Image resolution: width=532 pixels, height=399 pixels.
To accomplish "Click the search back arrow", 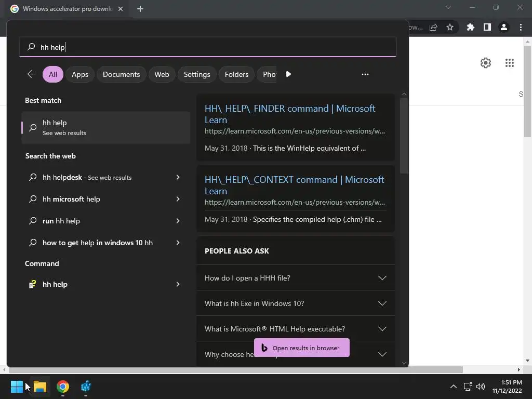I will (x=32, y=74).
